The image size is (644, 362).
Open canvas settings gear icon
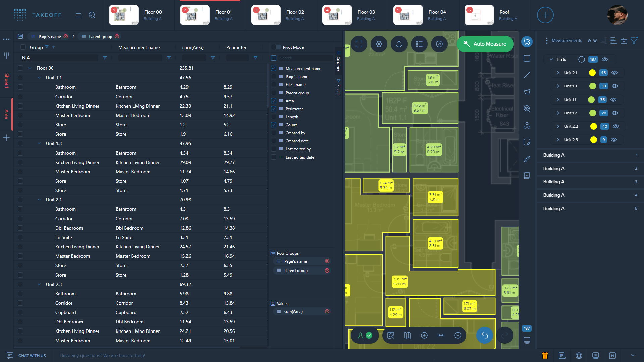click(379, 44)
